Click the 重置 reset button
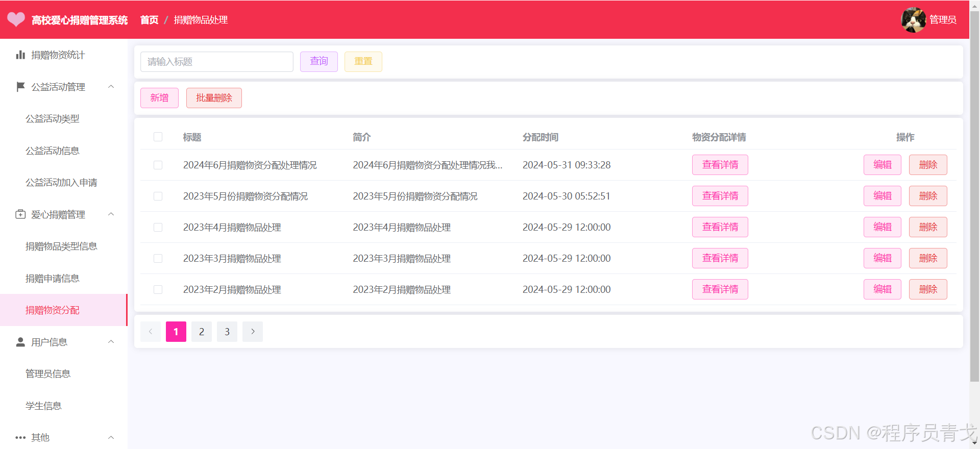The height and width of the screenshot is (449, 980). click(x=363, y=61)
